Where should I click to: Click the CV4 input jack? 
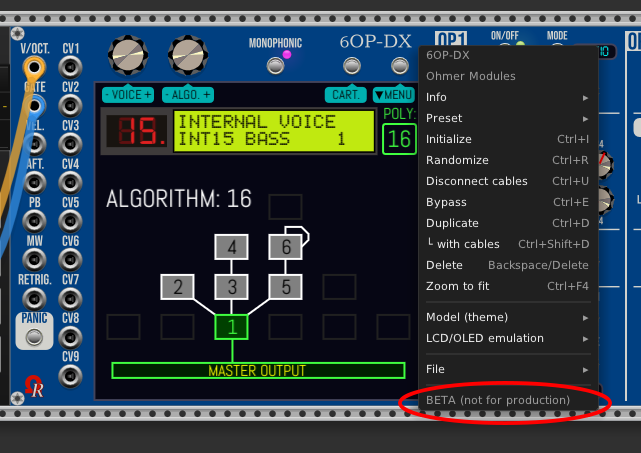pyautogui.click(x=70, y=183)
